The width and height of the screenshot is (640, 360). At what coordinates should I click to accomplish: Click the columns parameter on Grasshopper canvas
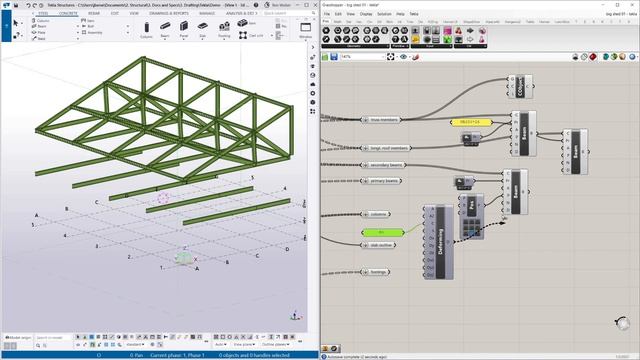point(376,214)
